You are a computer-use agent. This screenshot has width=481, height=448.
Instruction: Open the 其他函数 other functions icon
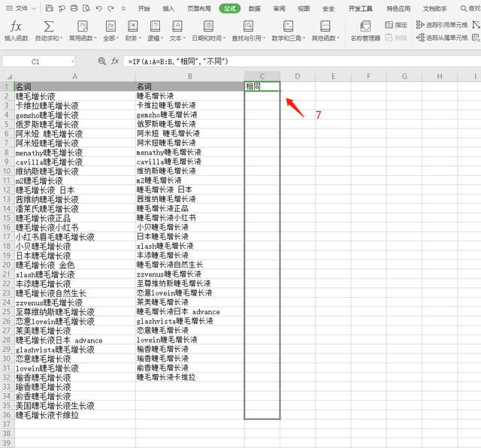(x=325, y=26)
